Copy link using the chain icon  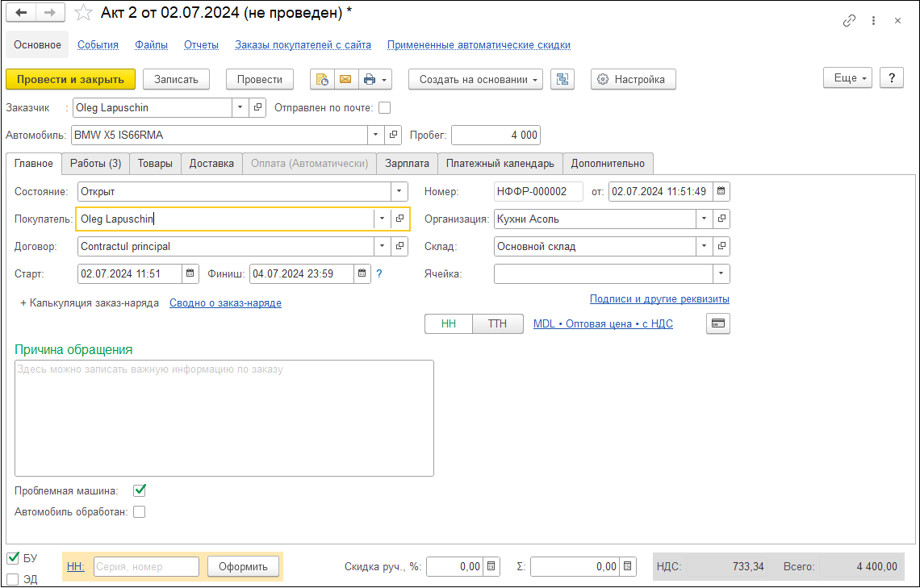[x=849, y=21]
